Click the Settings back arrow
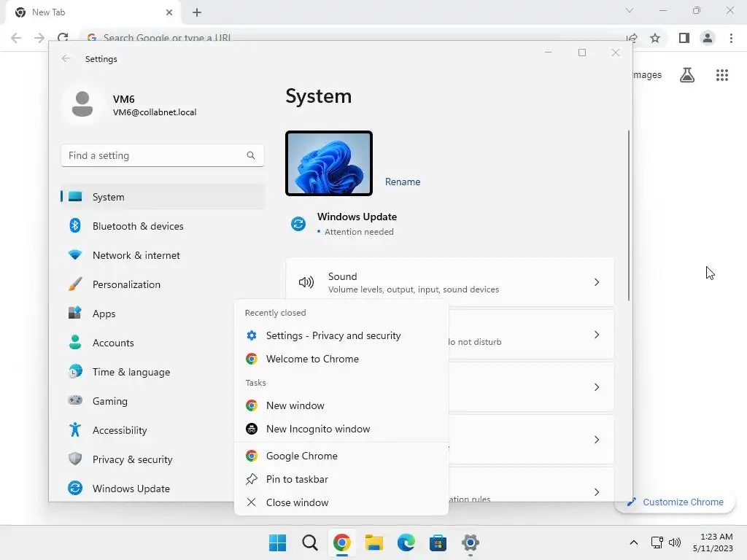The height and width of the screenshot is (560, 747). pyautogui.click(x=66, y=58)
